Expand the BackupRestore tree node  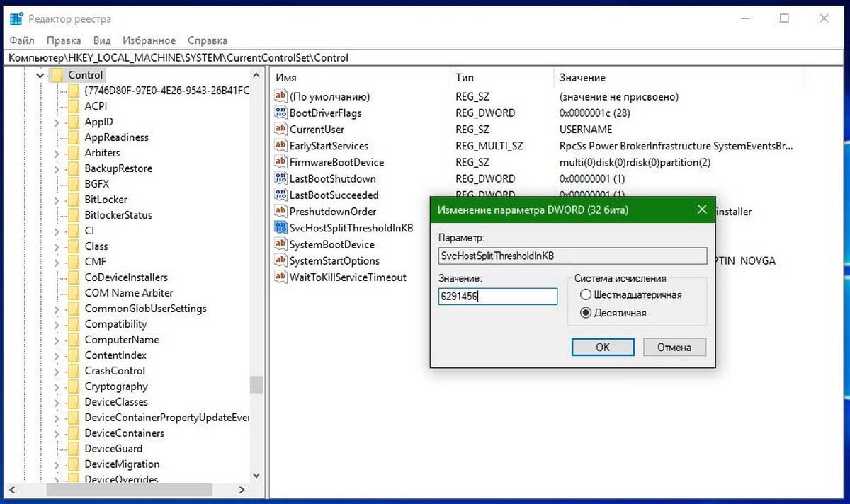(x=57, y=168)
